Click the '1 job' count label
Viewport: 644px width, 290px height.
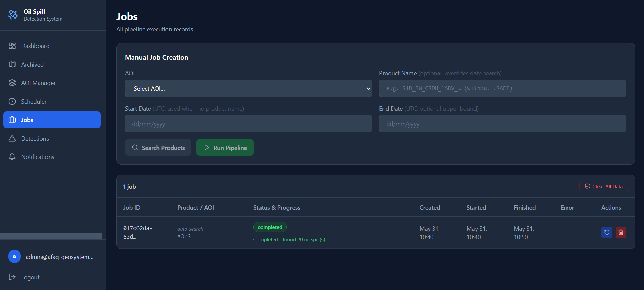click(x=129, y=187)
